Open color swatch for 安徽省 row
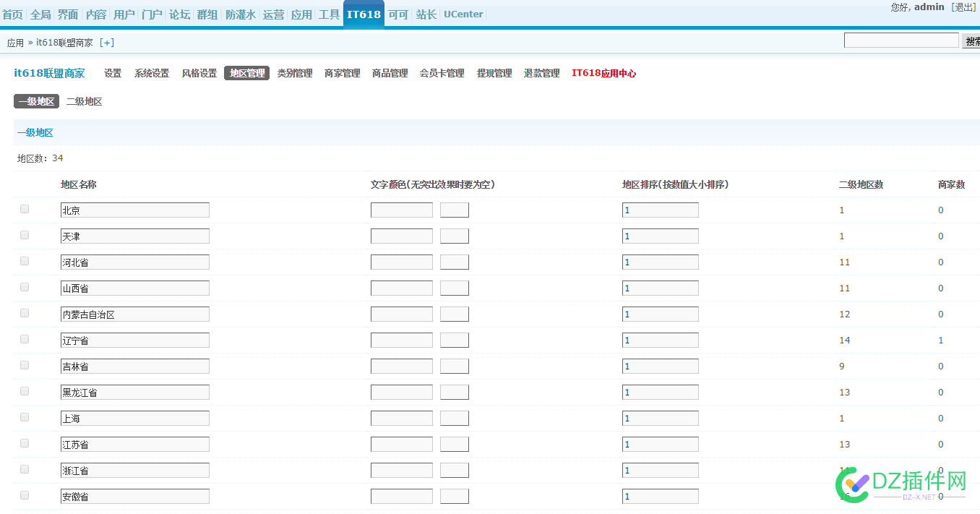This screenshot has width=980, height=514. (455, 496)
